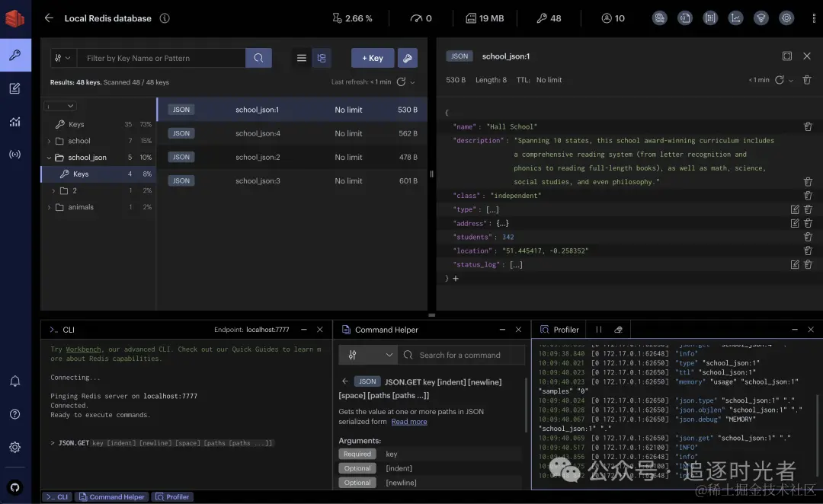
Task: Switch to list view of keys
Action: point(301,58)
